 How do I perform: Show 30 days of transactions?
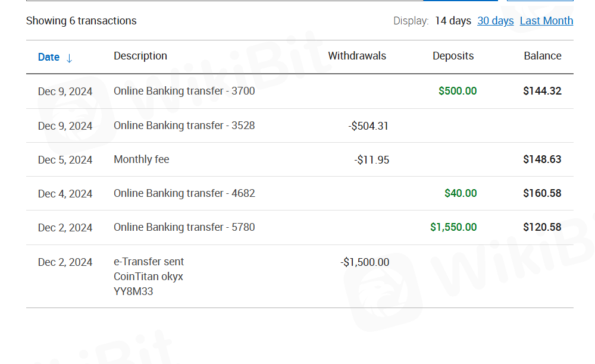point(495,21)
